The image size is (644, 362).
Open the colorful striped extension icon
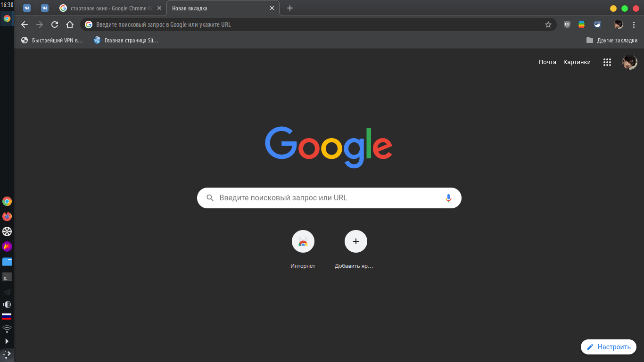point(582,25)
